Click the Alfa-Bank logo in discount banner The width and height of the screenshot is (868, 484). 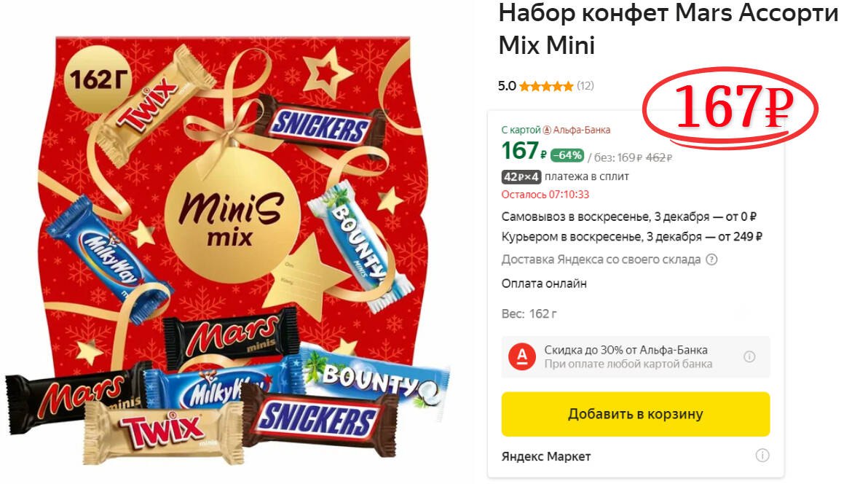coord(522,356)
